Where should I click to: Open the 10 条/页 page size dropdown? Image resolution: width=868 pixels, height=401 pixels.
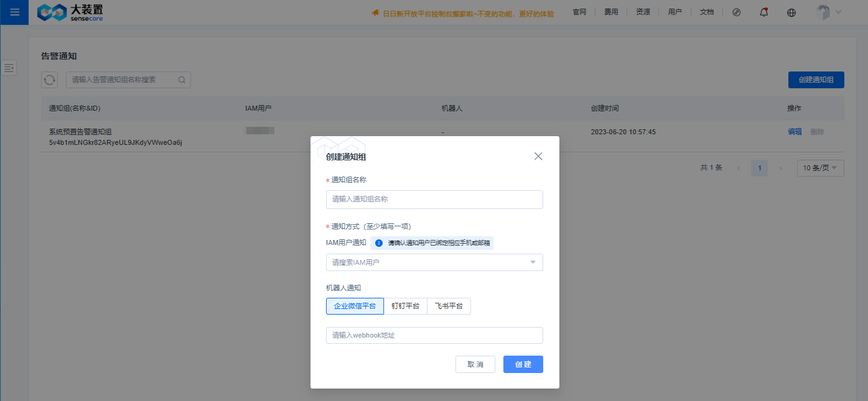(x=820, y=168)
